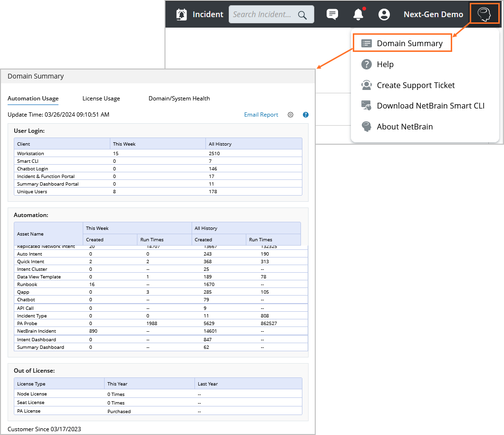
Task: Click the magnifier search icon
Action: click(x=302, y=15)
